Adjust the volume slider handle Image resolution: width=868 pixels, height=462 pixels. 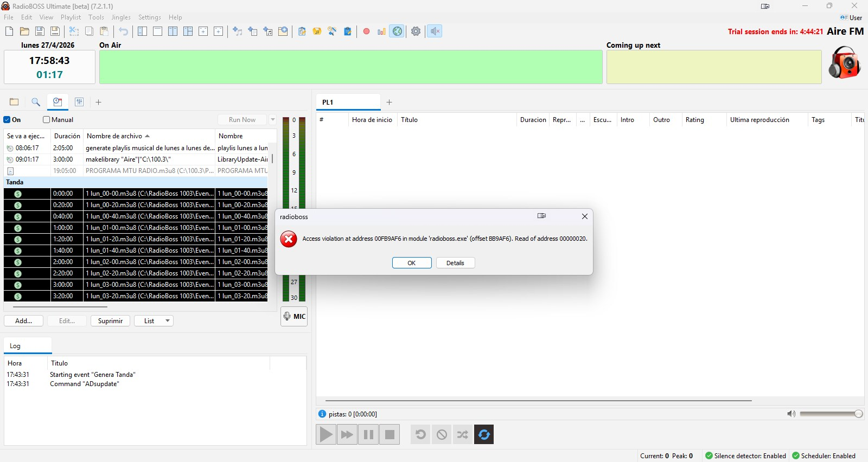[858, 414]
